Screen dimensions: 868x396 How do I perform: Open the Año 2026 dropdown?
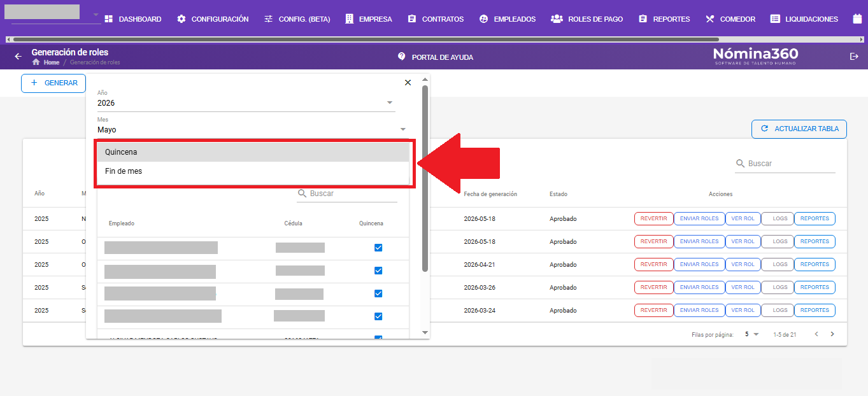[246, 103]
